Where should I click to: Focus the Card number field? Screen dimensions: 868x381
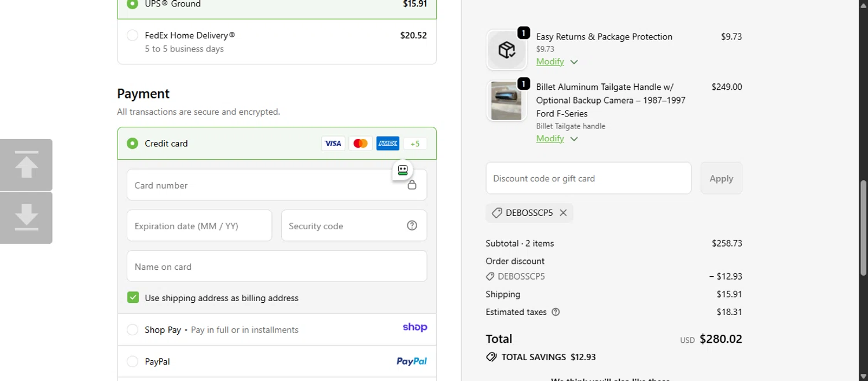277,185
